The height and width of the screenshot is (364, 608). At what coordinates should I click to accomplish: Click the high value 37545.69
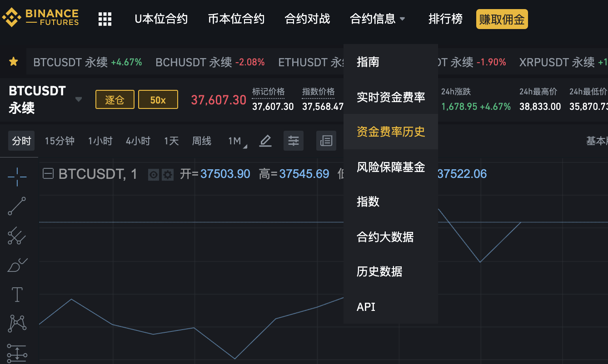coord(304,174)
